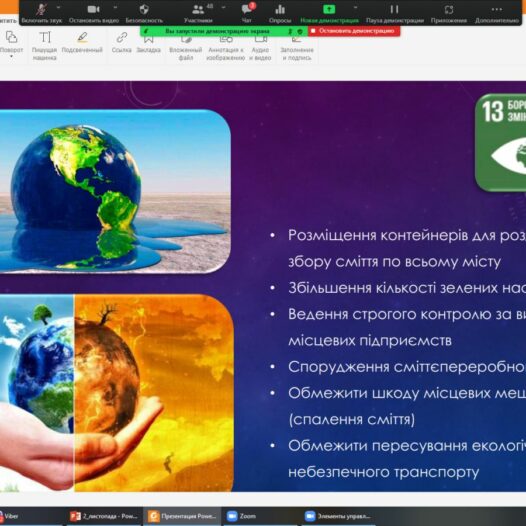526x526 pixels.
Task: Expand audio options arrow next to microphone
Action: click(59, 7)
